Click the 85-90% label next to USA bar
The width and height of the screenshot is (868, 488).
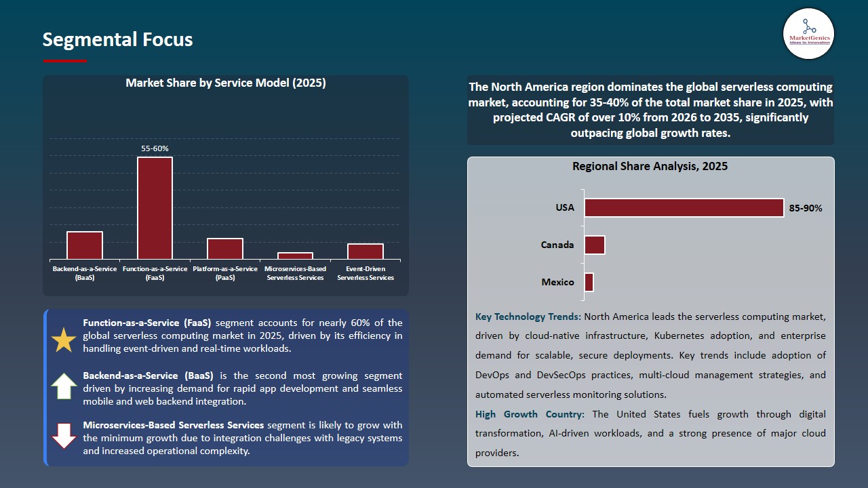[x=805, y=208]
